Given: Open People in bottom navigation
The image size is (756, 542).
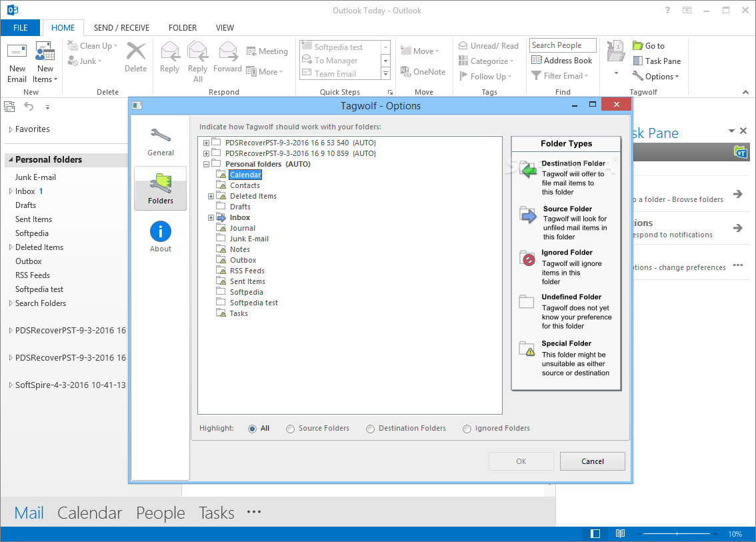Looking at the screenshot, I should (161, 513).
